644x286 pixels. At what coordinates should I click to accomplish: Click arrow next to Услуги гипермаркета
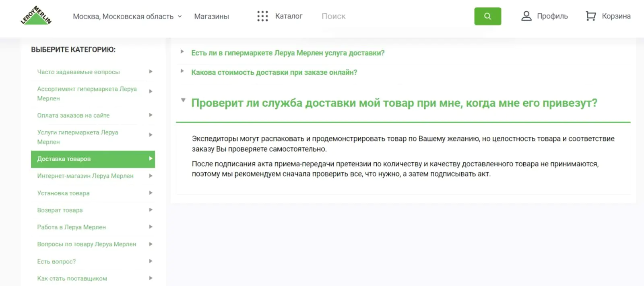point(151,135)
